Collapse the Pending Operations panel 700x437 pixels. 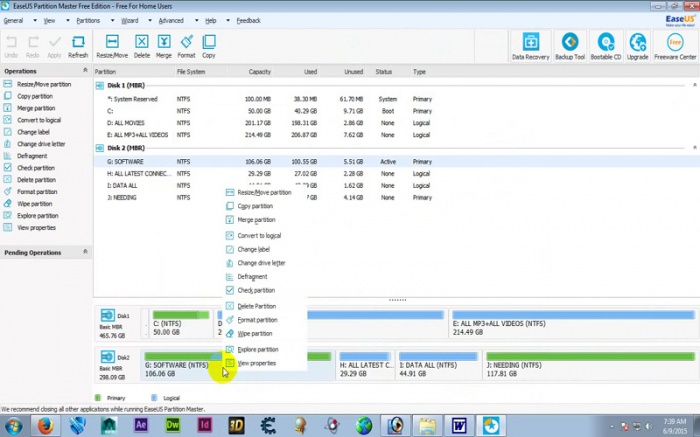tap(85, 252)
